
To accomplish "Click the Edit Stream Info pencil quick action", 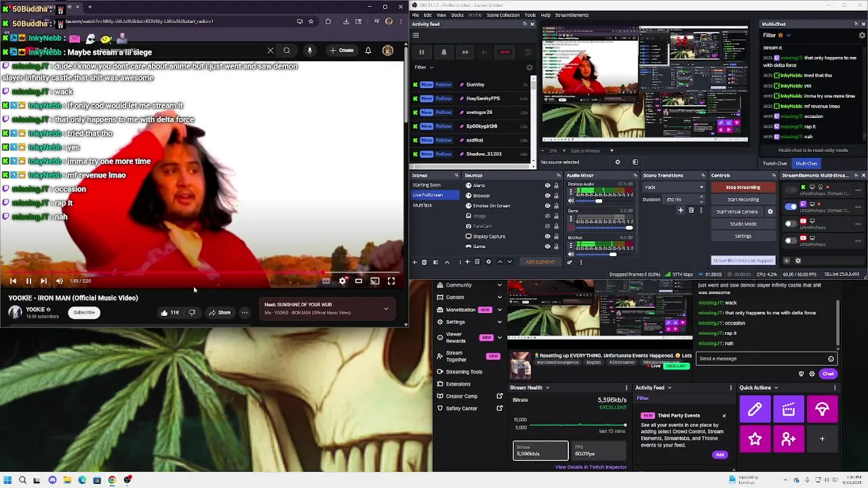I will pos(755,409).
